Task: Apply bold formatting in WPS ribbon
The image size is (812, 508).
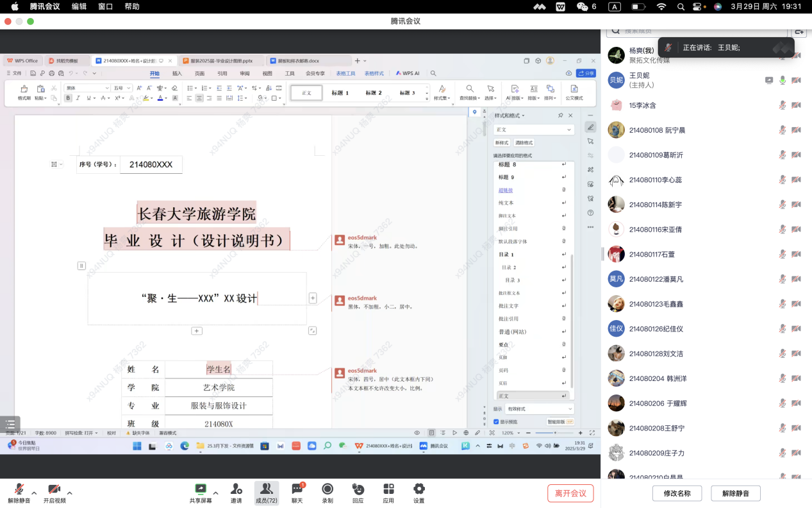Action: [x=68, y=98]
